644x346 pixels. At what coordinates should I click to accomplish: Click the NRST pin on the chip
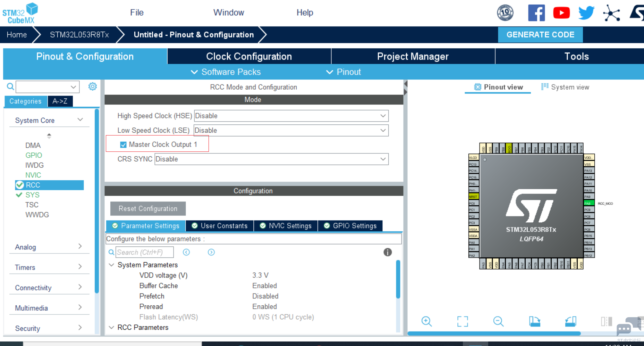tap(474, 197)
